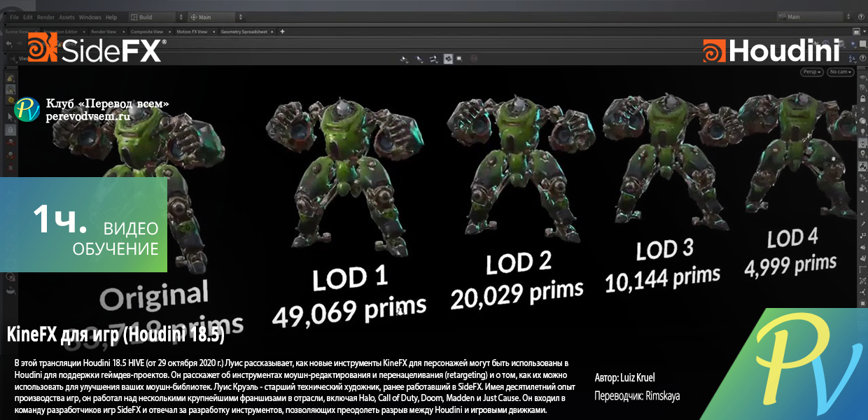Expand the pane menu arrow at the right
The height and width of the screenshot is (420, 868).
864,31
